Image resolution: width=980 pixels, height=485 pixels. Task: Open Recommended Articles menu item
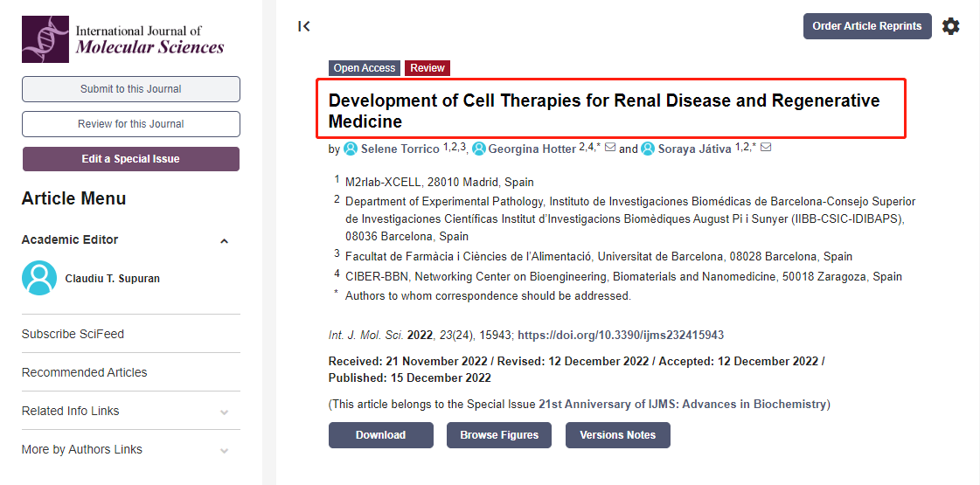[x=84, y=372]
